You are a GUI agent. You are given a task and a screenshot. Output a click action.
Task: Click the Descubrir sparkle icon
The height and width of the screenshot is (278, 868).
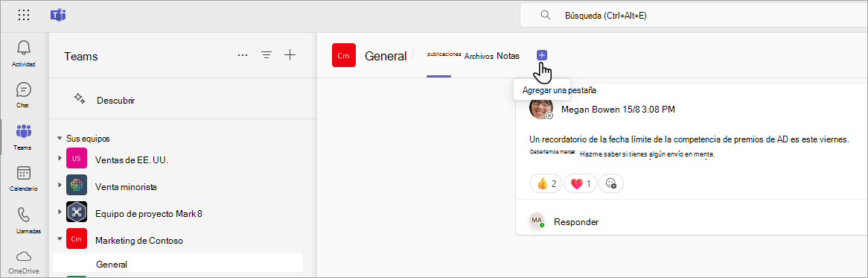[x=79, y=98]
